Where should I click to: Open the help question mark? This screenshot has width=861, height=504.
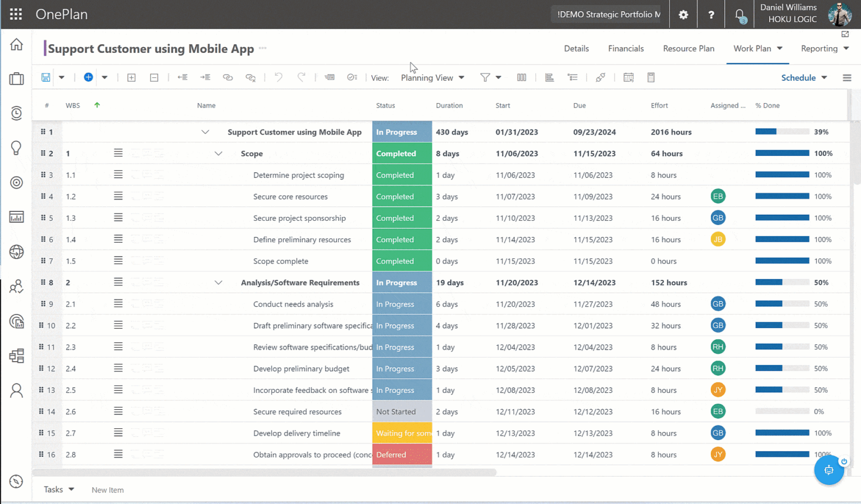click(x=711, y=15)
